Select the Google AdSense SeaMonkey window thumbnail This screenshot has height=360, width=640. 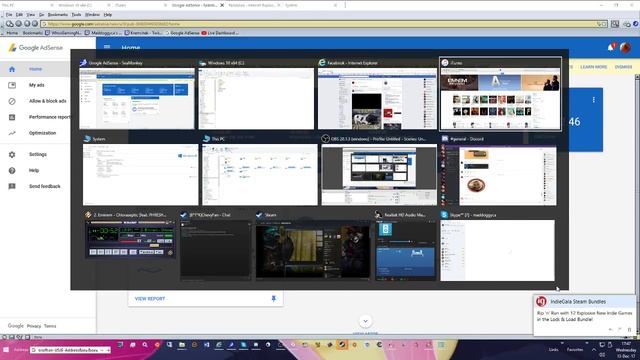[x=137, y=99]
